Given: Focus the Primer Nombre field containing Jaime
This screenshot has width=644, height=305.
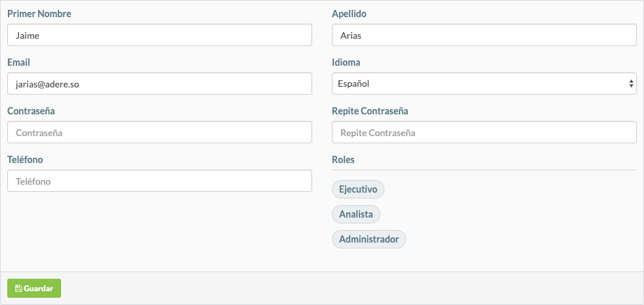Looking at the screenshot, I should [x=159, y=35].
